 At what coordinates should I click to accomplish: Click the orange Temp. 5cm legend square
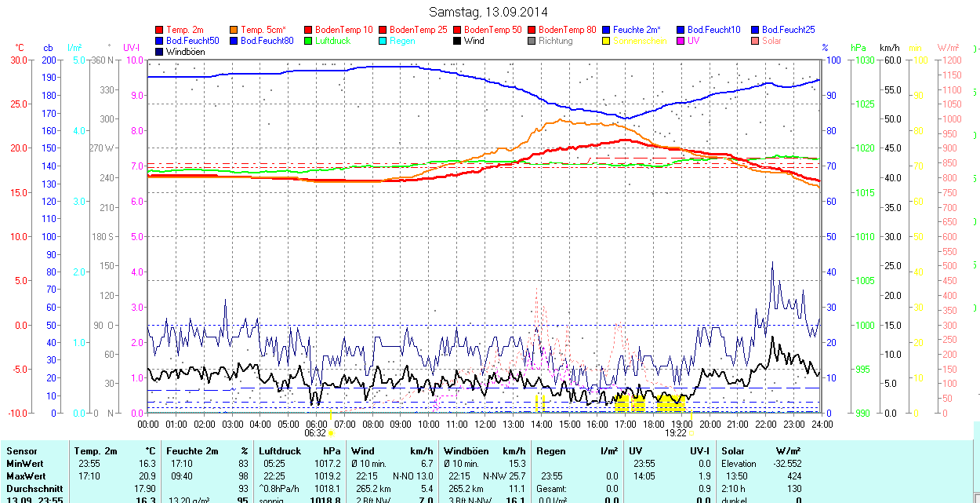point(234,30)
